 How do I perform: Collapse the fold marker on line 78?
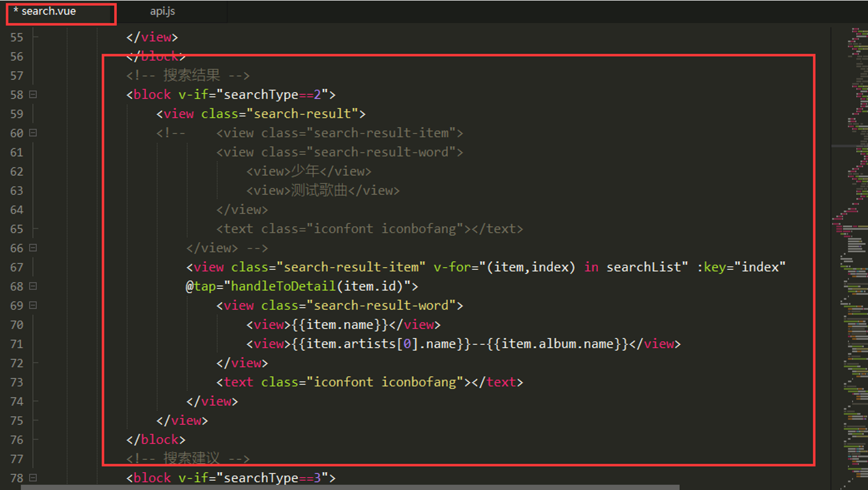click(33, 477)
